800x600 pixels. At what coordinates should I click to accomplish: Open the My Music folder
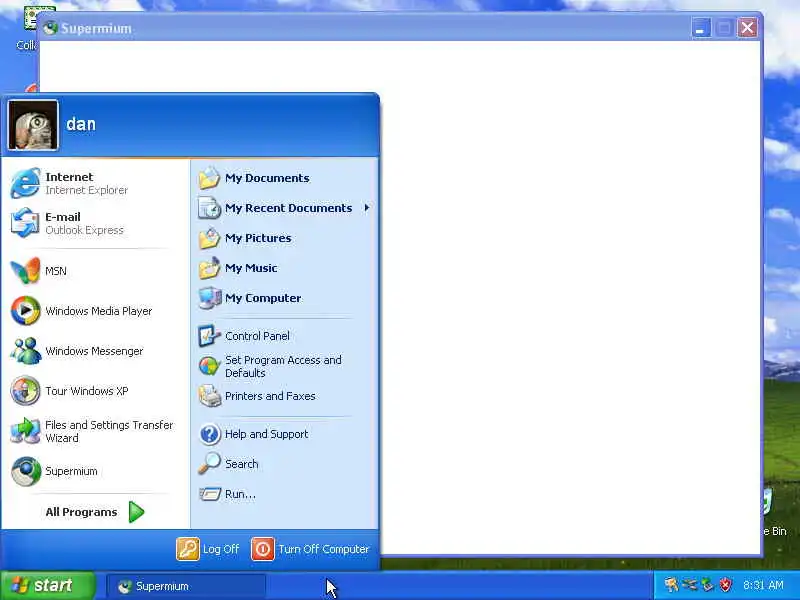click(284, 268)
